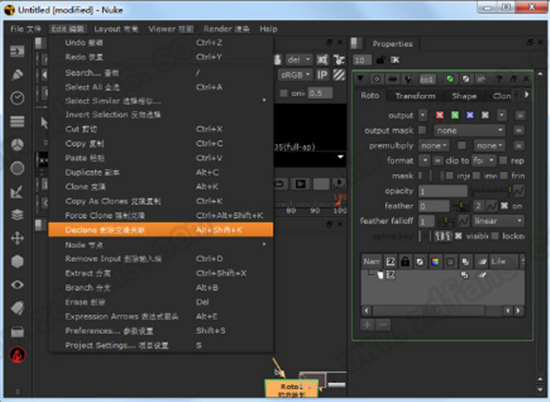Switch to the Shape tab
Screen dimensions: 550x402
[x=464, y=96]
